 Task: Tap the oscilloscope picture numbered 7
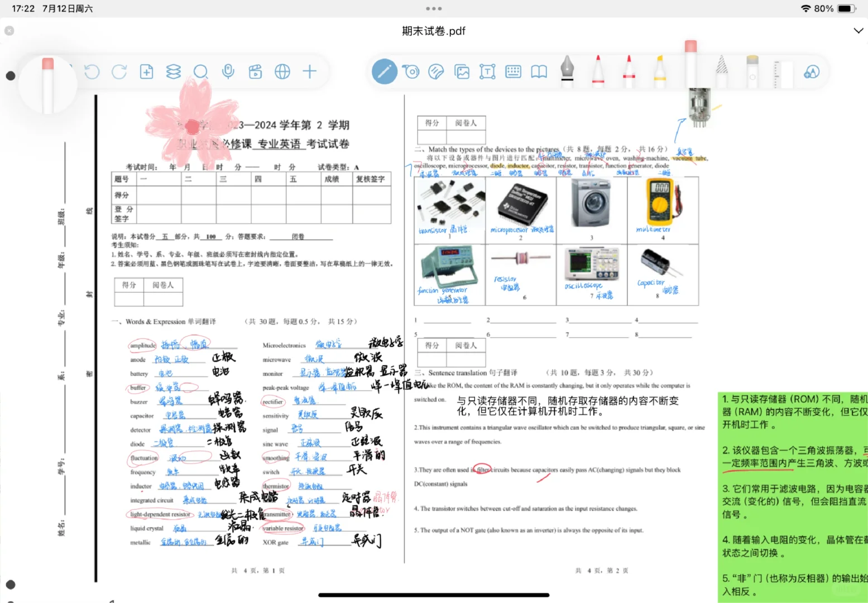point(591,264)
